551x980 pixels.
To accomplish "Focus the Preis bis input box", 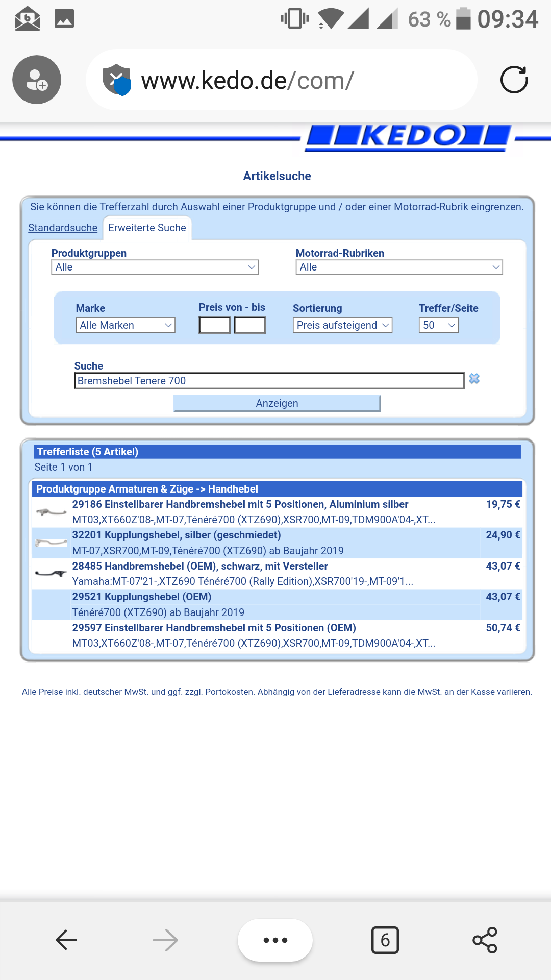I will [249, 325].
